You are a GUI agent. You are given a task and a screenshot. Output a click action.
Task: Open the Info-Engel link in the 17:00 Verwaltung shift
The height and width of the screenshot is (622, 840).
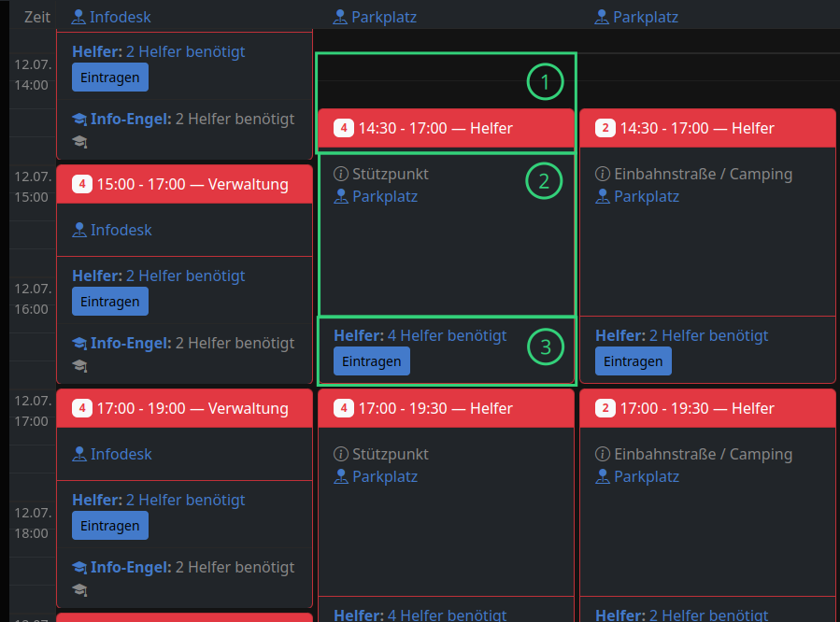(130, 567)
